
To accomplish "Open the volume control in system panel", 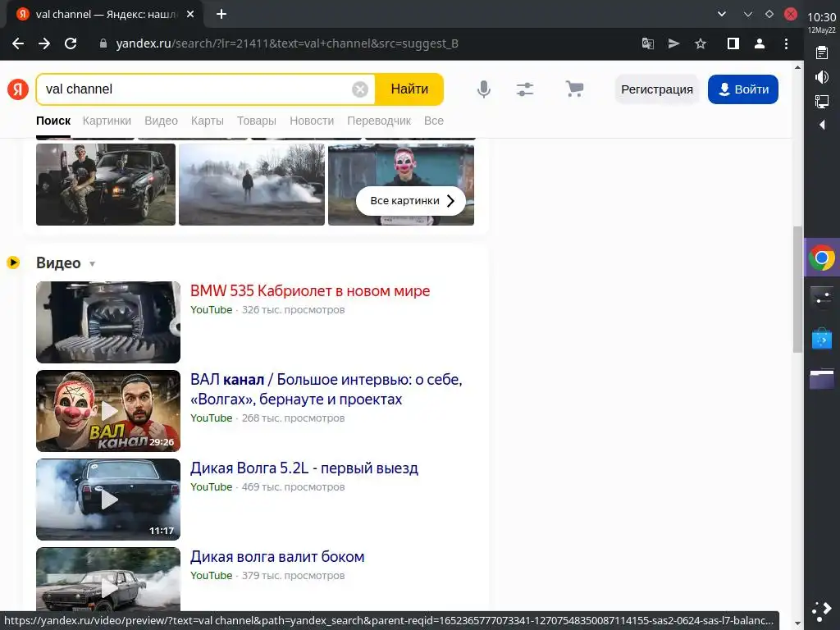I will coord(822,77).
